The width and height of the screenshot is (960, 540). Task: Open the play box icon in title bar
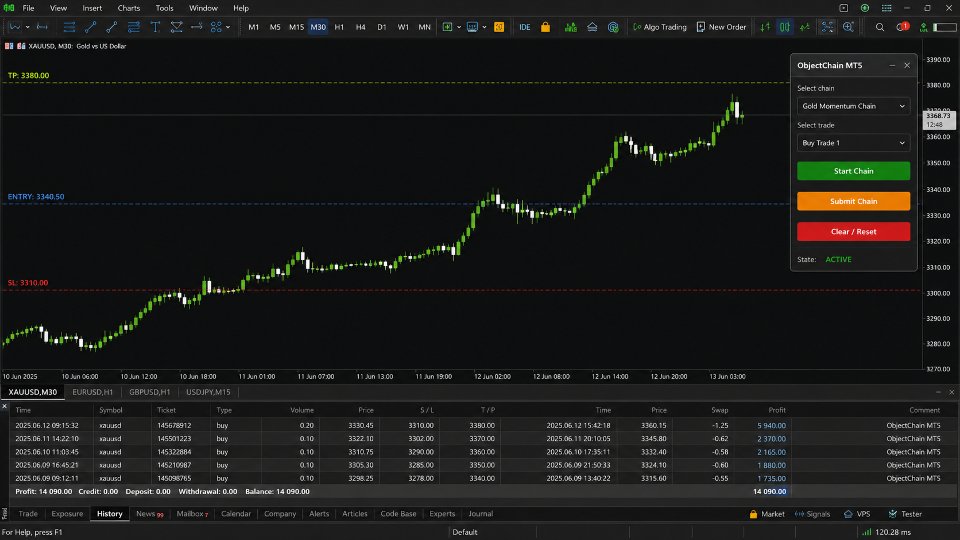[844, 8]
